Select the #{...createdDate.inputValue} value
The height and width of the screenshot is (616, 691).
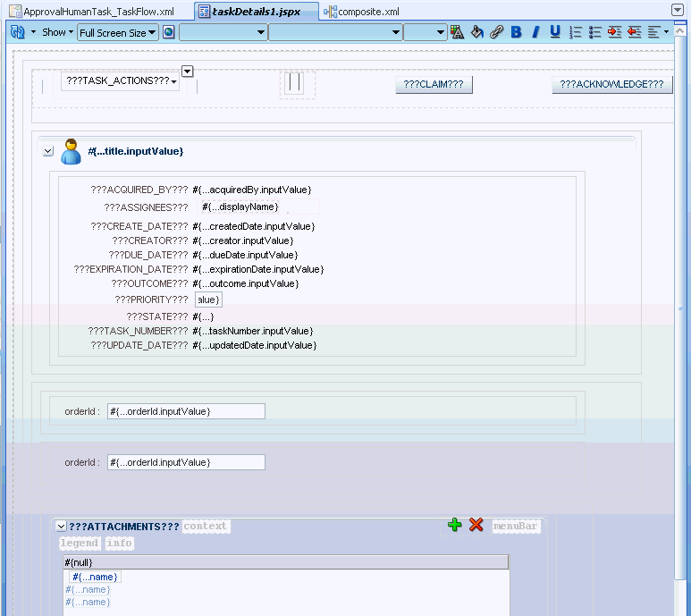(253, 226)
